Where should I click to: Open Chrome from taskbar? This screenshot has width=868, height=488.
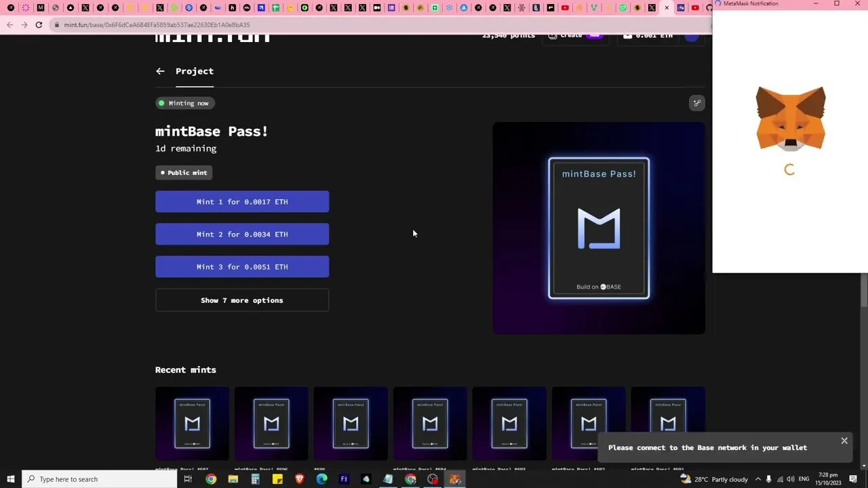[211, 479]
